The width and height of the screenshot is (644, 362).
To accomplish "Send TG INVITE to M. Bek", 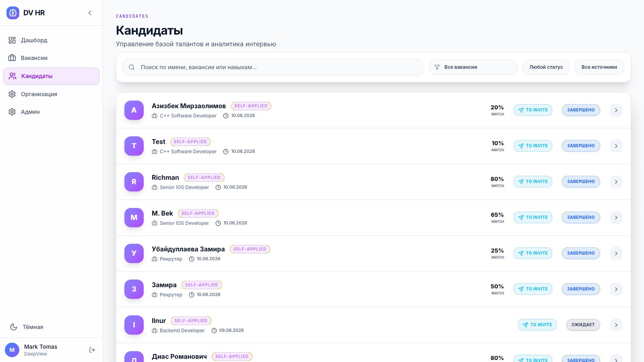I will click(x=533, y=218).
